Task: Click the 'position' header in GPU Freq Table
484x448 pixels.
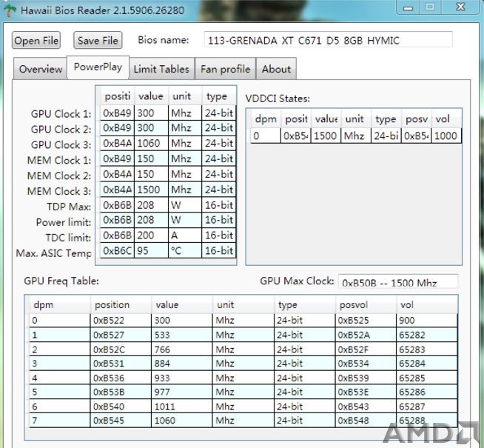Action: (x=121, y=305)
